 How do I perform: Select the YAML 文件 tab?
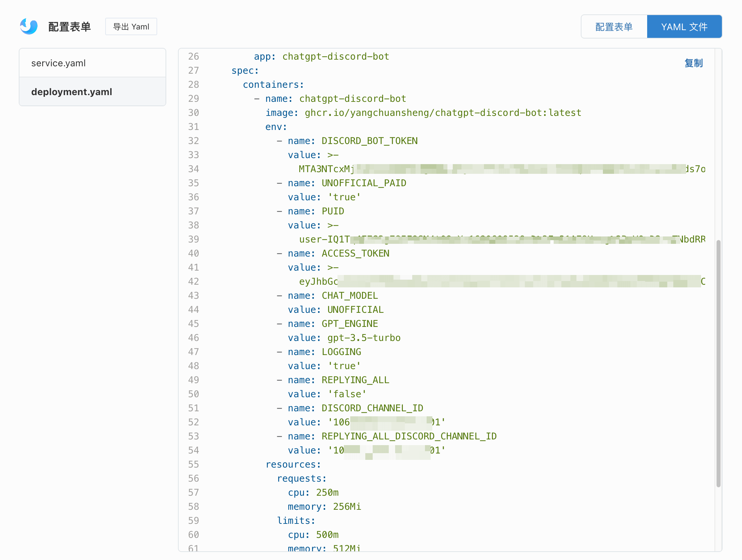tap(684, 26)
